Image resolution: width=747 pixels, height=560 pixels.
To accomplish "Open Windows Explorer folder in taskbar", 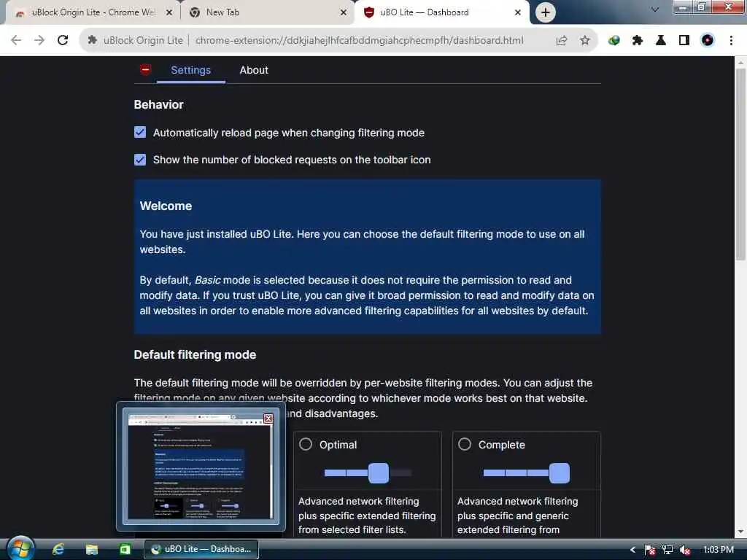I will [91, 550].
